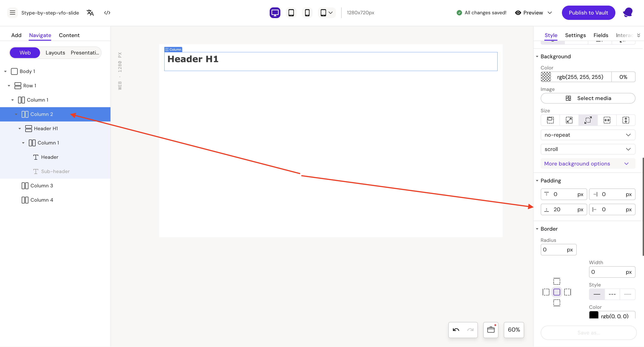This screenshot has height=347, width=644.
Task: Switch to the Add tab
Action: 16,35
